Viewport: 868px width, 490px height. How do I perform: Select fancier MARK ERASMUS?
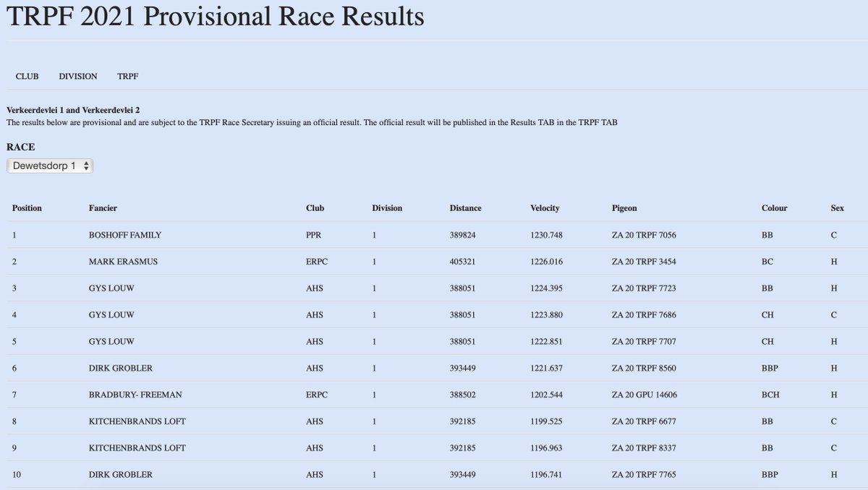[x=123, y=262]
